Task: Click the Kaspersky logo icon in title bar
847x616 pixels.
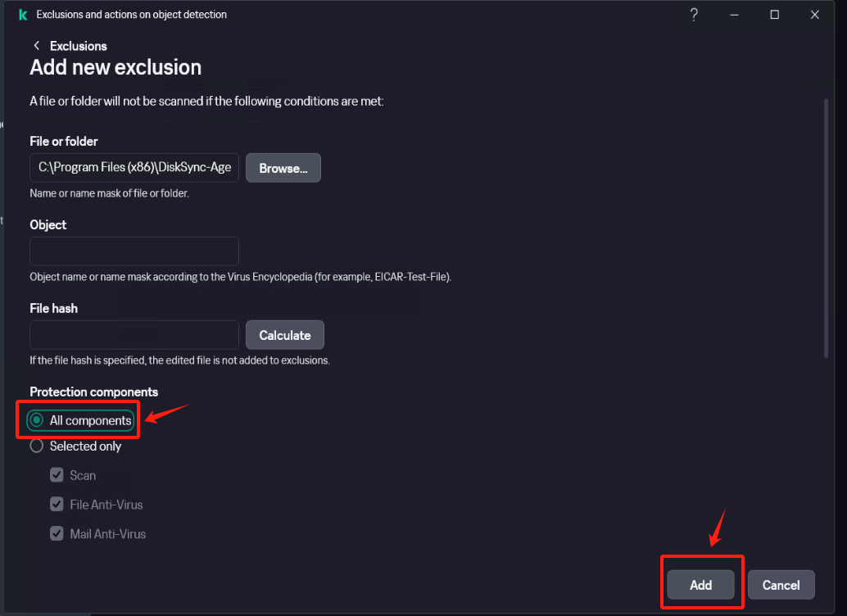Action: point(23,15)
